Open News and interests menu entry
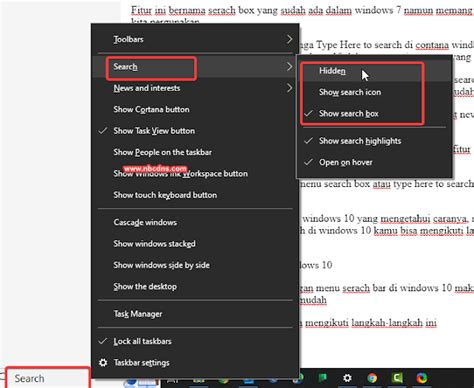The height and width of the screenshot is (388, 474). coord(195,88)
